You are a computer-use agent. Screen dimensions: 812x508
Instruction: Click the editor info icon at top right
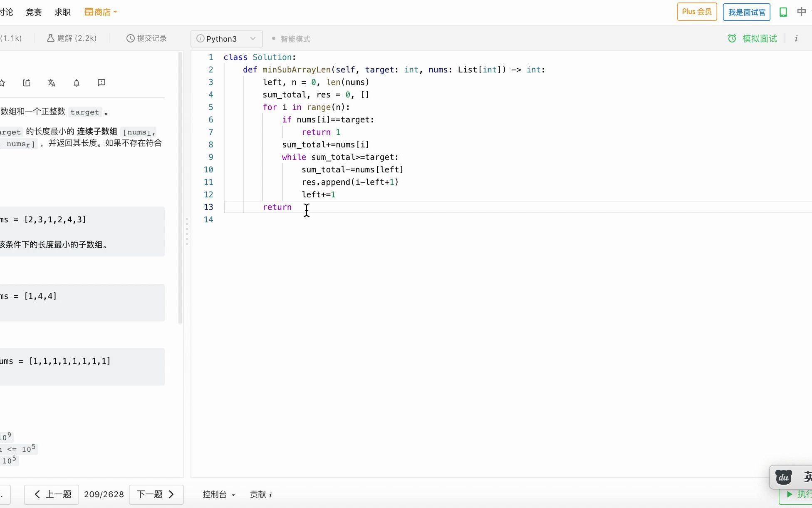tap(796, 39)
